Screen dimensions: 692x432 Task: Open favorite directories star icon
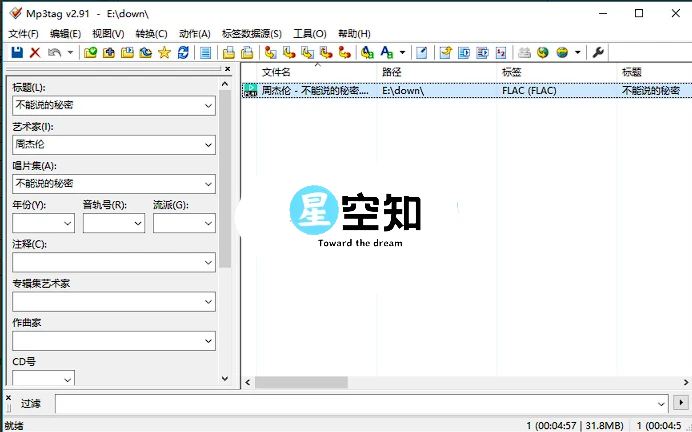164,53
